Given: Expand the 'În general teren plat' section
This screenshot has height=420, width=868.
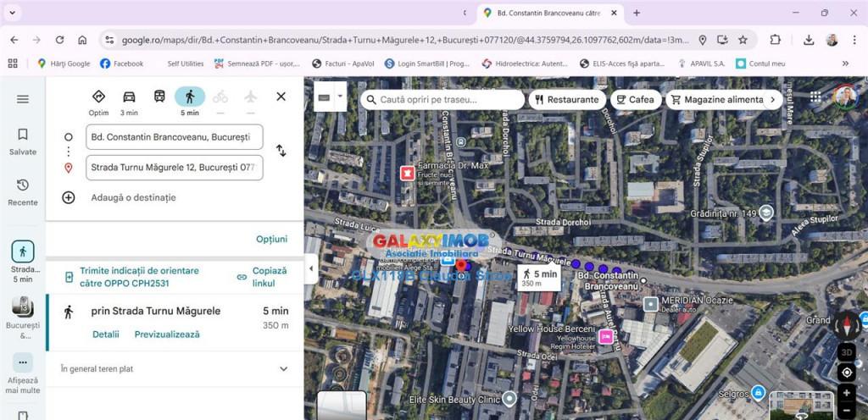Looking at the screenshot, I should coord(283,369).
